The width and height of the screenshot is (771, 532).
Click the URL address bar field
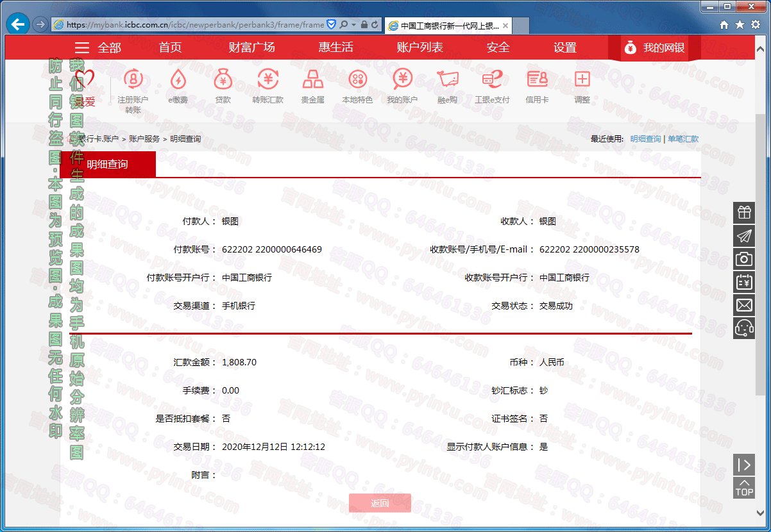196,25
